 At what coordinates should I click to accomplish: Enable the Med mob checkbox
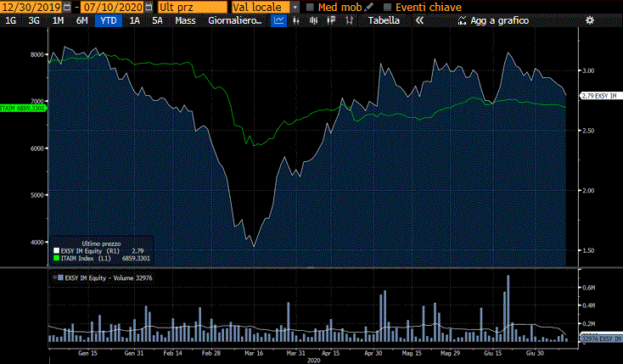coord(311,7)
